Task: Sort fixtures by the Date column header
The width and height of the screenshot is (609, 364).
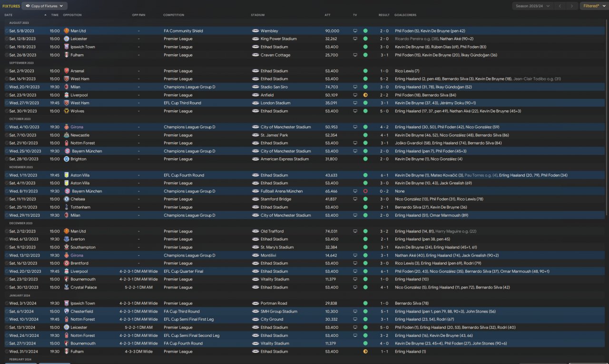Action: tap(9, 15)
